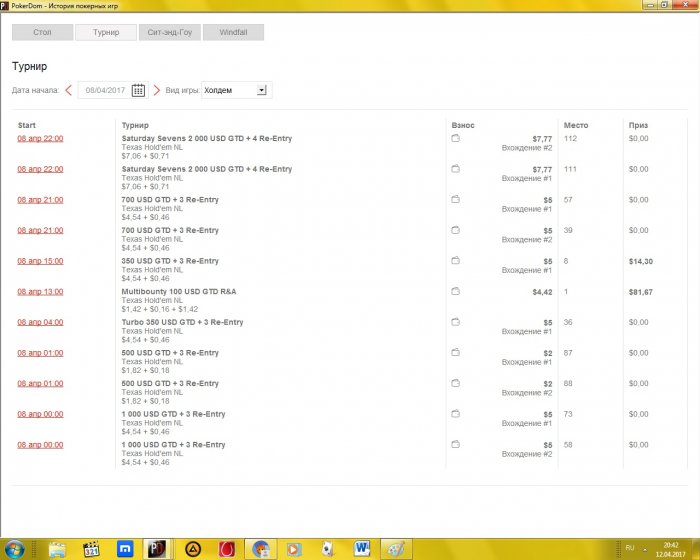Open Windows Explorer from the taskbar
Viewport: 700px width, 560px height.
click(58, 549)
